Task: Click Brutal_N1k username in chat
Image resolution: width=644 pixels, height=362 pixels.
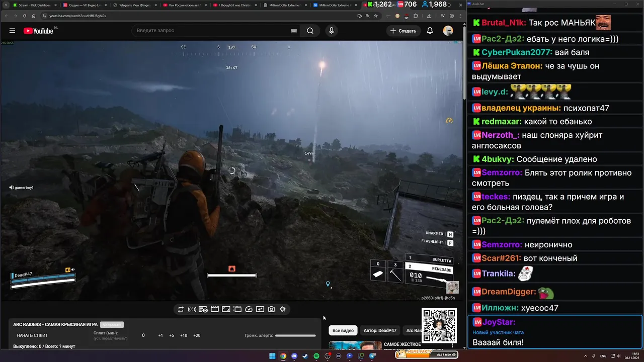Action: coord(504,23)
